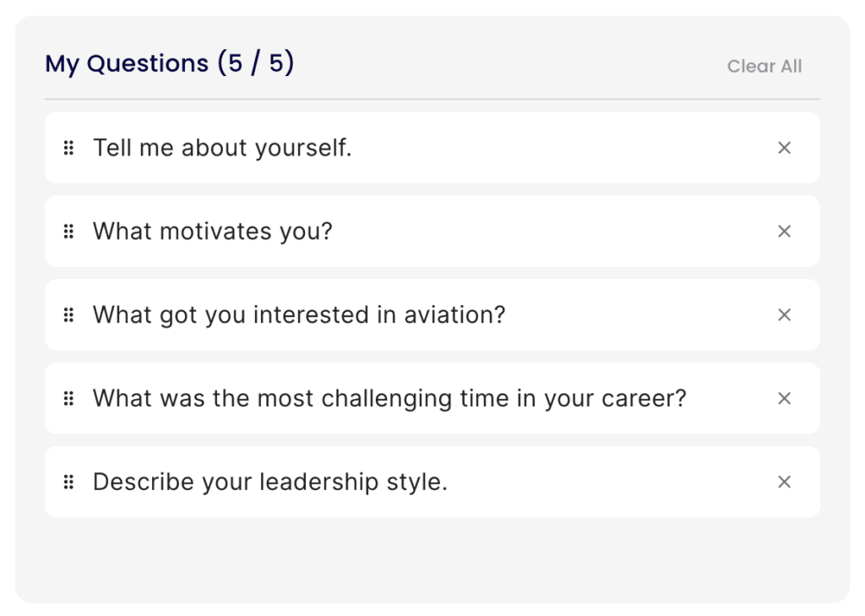Remove the aviation interest question
Image resolution: width=865 pixels, height=616 pixels.
(x=784, y=315)
